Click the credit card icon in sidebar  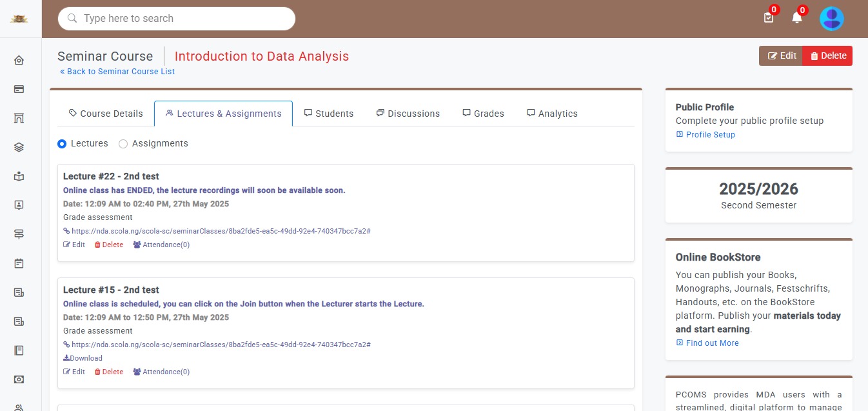[19, 89]
